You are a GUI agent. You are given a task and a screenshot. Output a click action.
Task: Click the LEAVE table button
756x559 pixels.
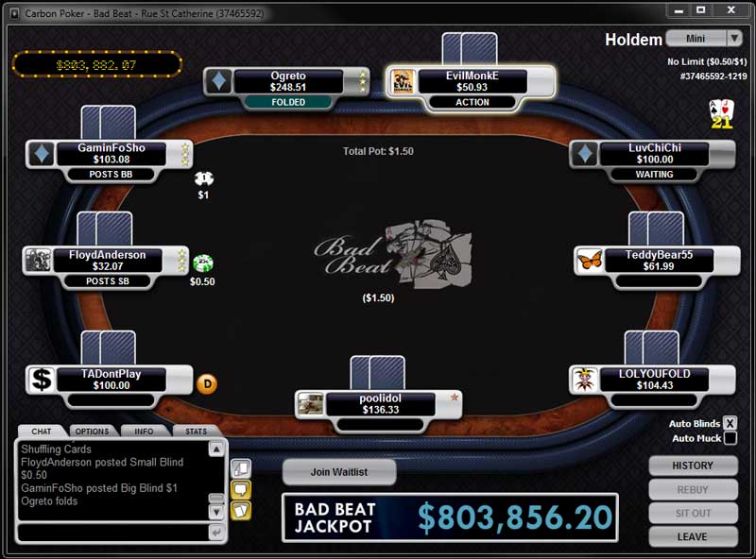[693, 536]
